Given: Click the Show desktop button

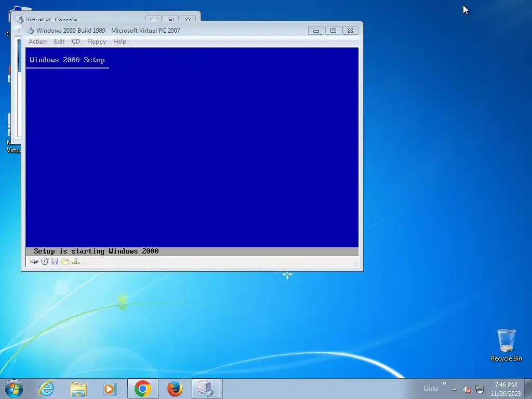Looking at the screenshot, I should pos(529,389).
